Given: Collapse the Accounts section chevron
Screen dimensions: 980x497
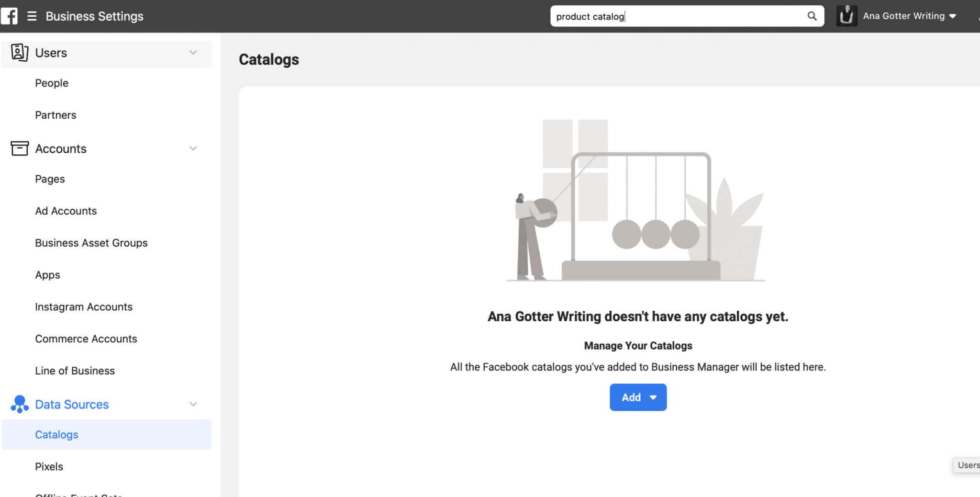Looking at the screenshot, I should click(193, 148).
